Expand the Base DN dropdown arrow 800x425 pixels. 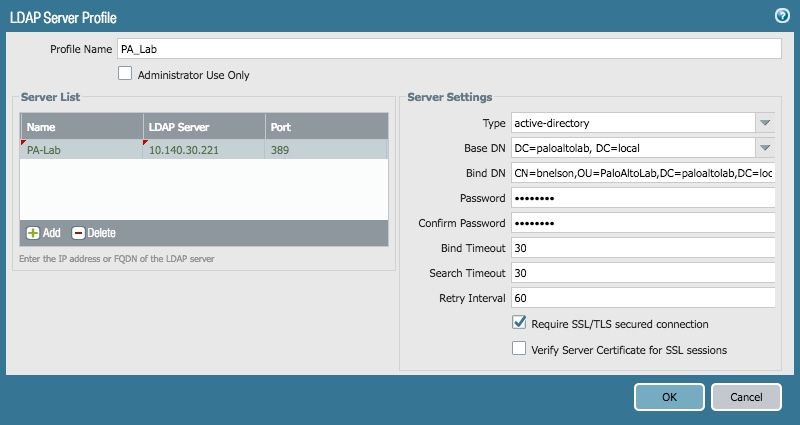(766, 148)
